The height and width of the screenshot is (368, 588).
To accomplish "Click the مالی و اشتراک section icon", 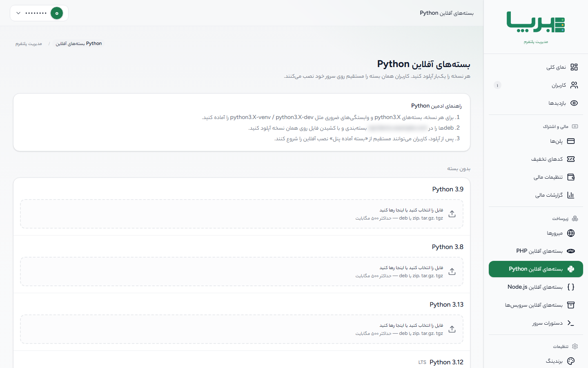I will tap(575, 127).
